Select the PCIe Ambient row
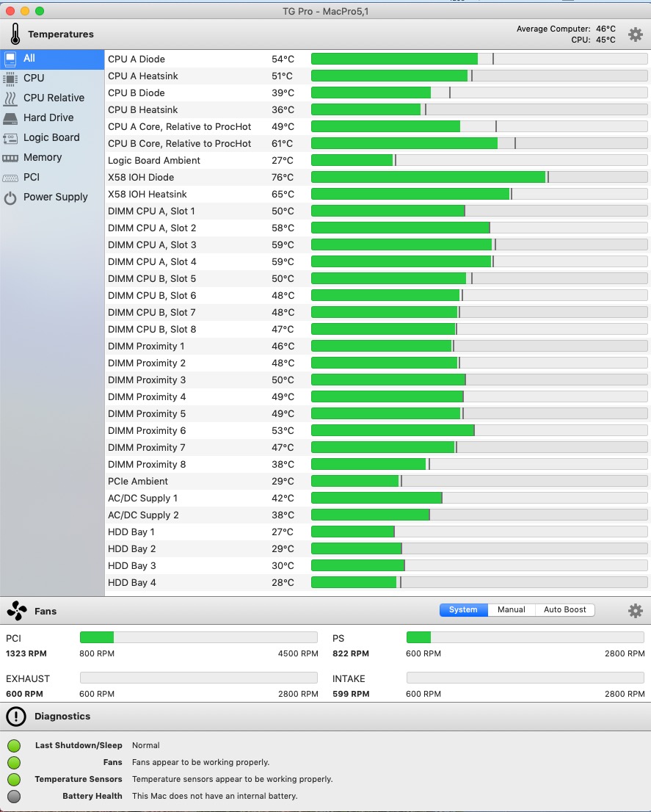This screenshot has height=812, width=651. click(377, 481)
